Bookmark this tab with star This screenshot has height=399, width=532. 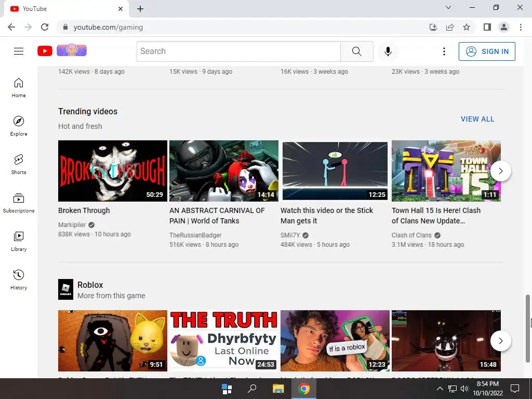pyautogui.click(x=467, y=27)
